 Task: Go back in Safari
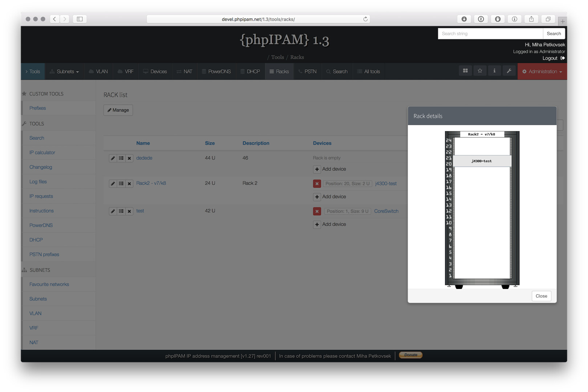coord(54,19)
